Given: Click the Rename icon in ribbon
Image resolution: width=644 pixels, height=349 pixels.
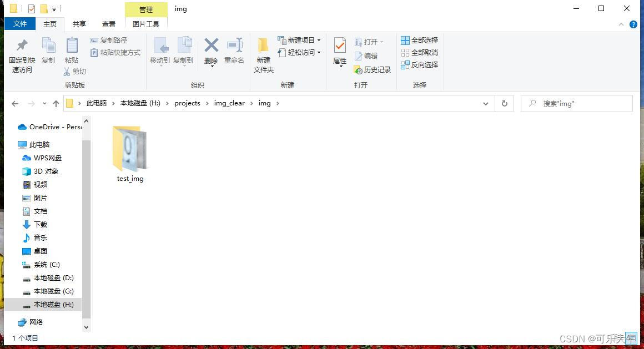Looking at the screenshot, I should click(x=234, y=46).
